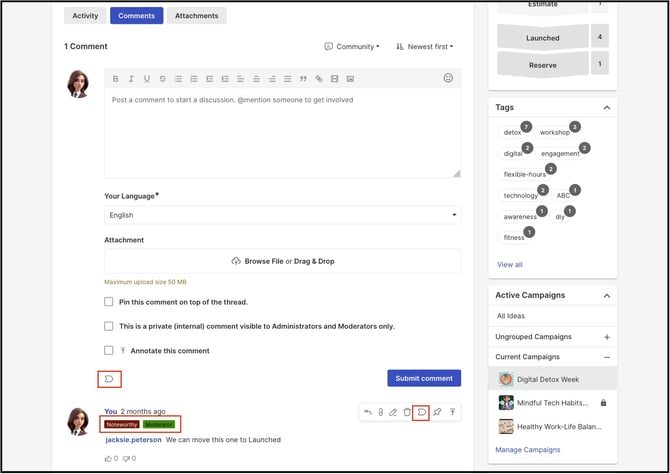Annotate the comment via toolbar icon
This screenshot has height=474, width=670.
[x=453, y=412]
